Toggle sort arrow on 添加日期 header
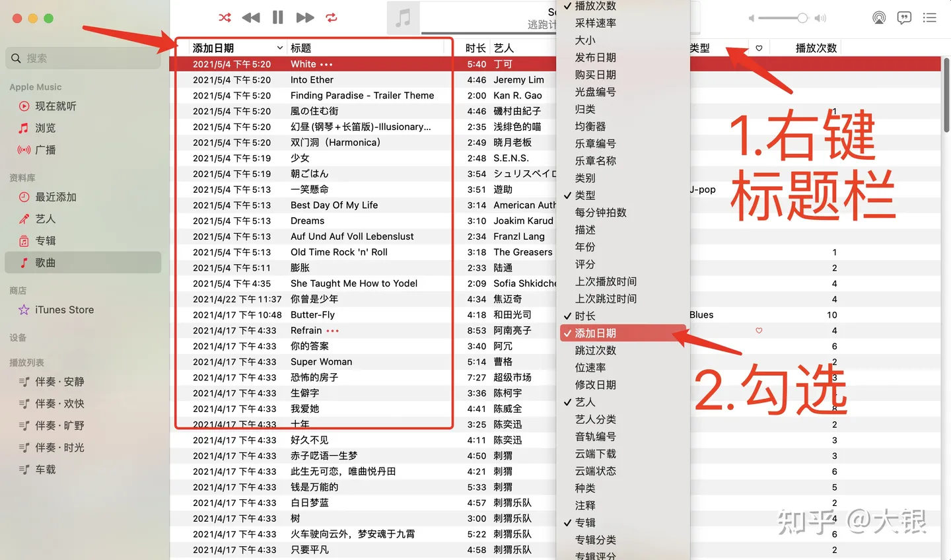 (280, 48)
